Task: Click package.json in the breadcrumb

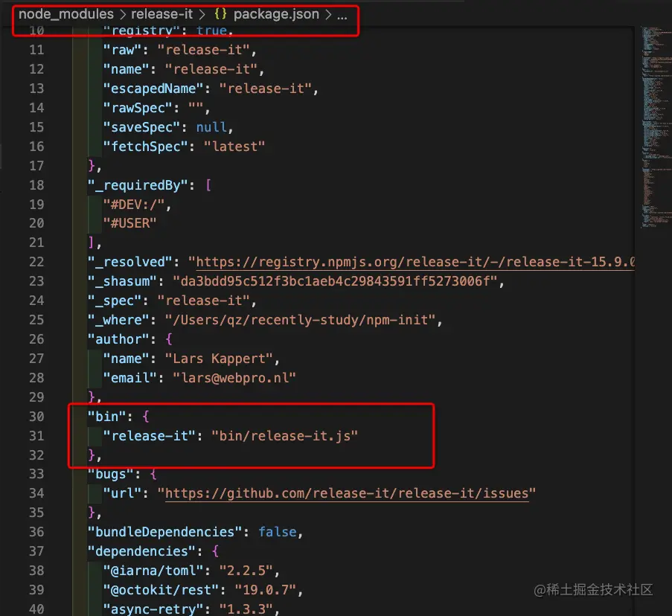Action: (x=276, y=14)
